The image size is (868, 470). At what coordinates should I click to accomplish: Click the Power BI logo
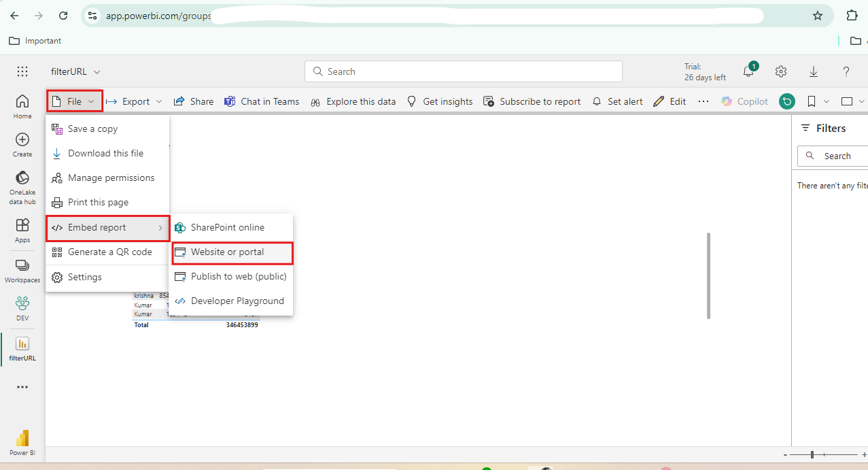click(x=22, y=443)
